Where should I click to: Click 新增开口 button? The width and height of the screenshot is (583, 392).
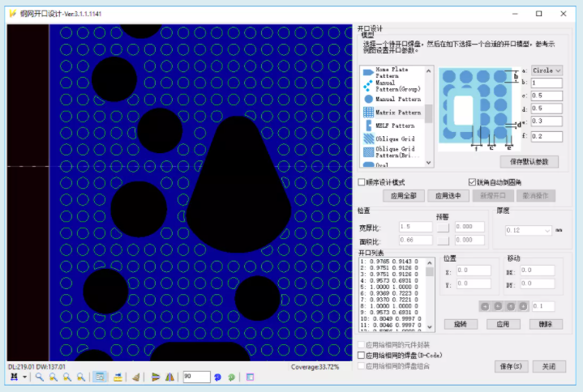tap(493, 196)
